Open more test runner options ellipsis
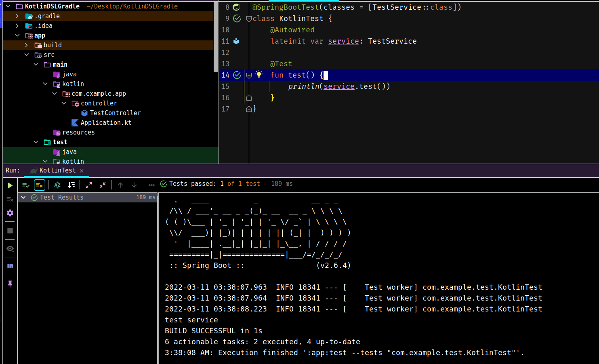The height and width of the screenshot is (364, 599). point(152,185)
